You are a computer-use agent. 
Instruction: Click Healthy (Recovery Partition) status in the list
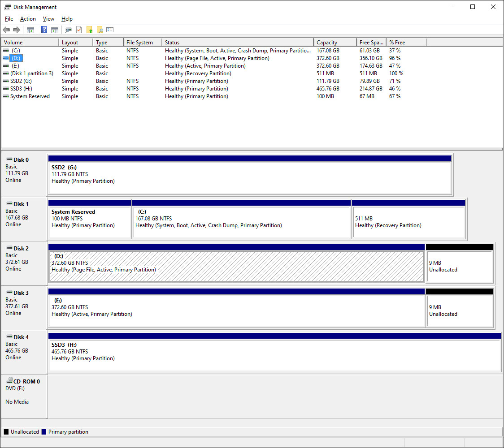tap(198, 73)
